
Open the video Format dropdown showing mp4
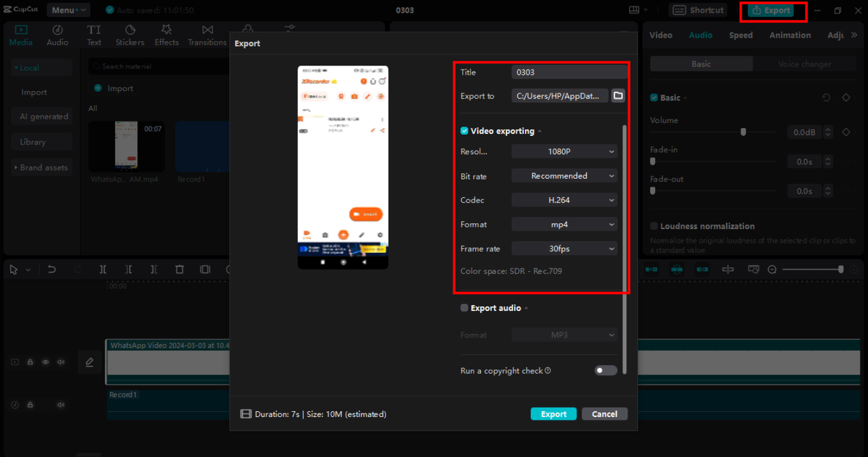pos(564,224)
